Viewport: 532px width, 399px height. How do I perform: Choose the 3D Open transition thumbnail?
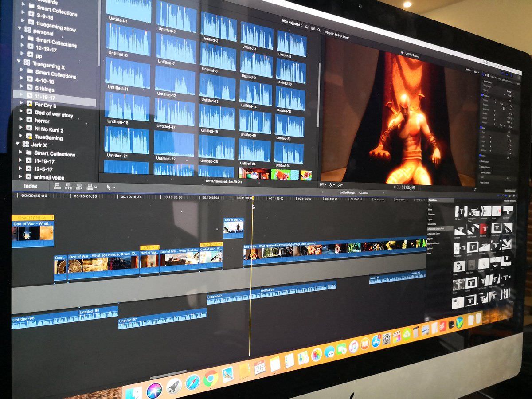461,211
